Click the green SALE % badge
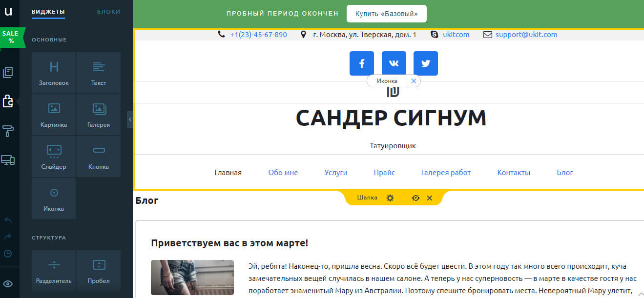This screenshot has width=644, height=298. pyautogui.click(x=10, y=37)
